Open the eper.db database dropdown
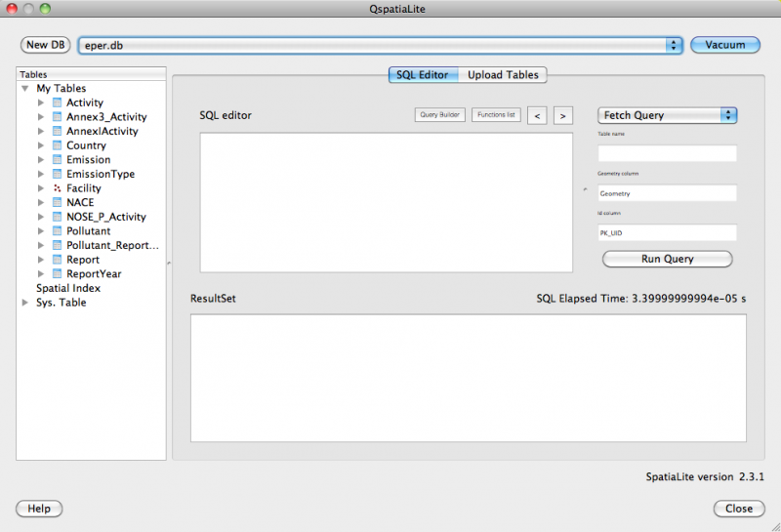The height and width of the screenshot is (532, 781). [x=674, y=45]
